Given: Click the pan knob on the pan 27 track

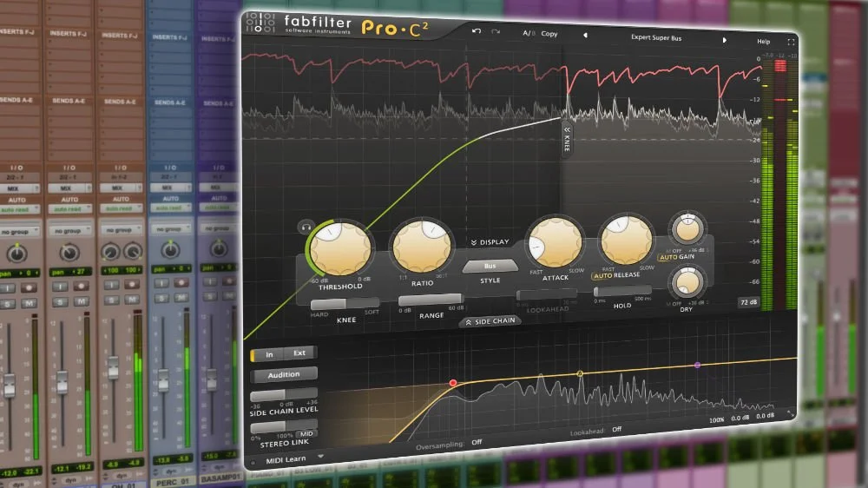Looking at the screenshot, I should [x=69, y=253].
